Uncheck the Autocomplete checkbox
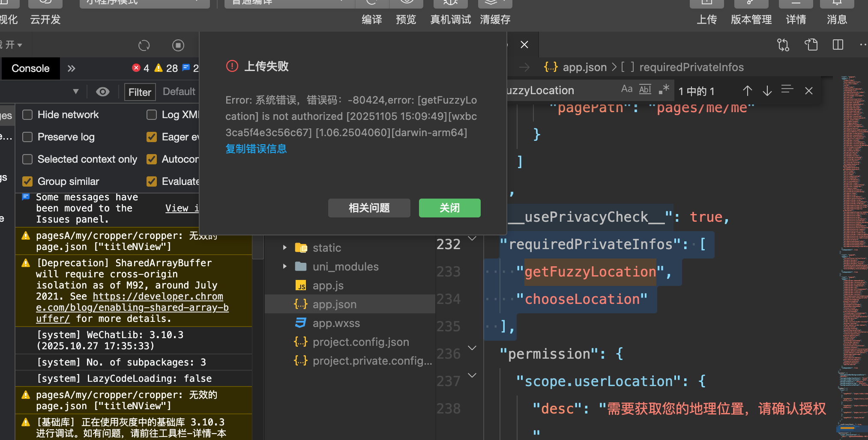 [152, 159]
